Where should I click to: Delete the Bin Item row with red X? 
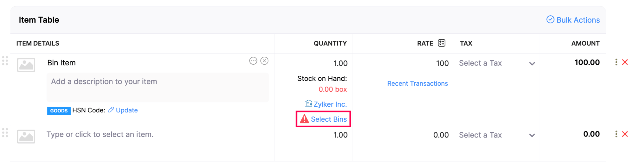coord(625,62)
